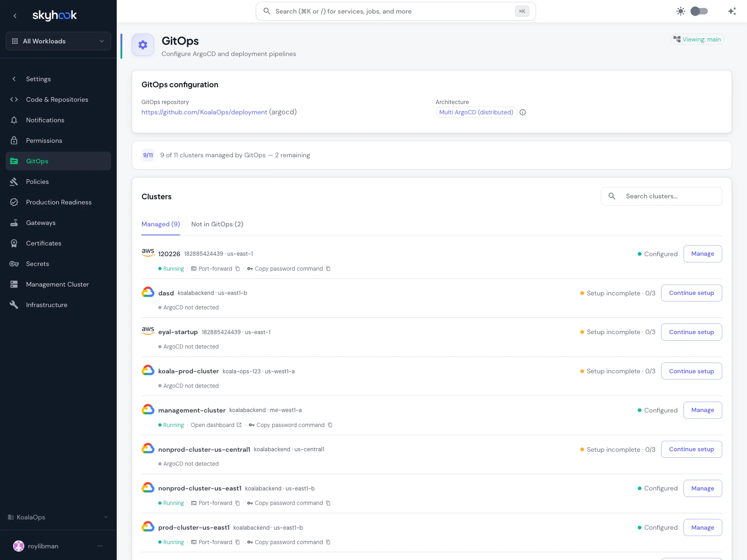Open dashboard link for management-cluster
This screenshot has height=560, width=747.
[216, 425]
